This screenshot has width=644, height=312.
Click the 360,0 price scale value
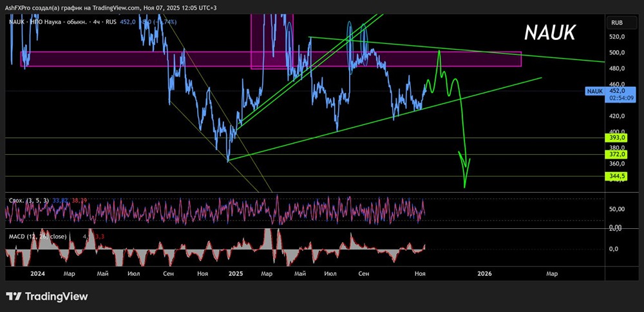pyautogui.click(x=618, y=164)
